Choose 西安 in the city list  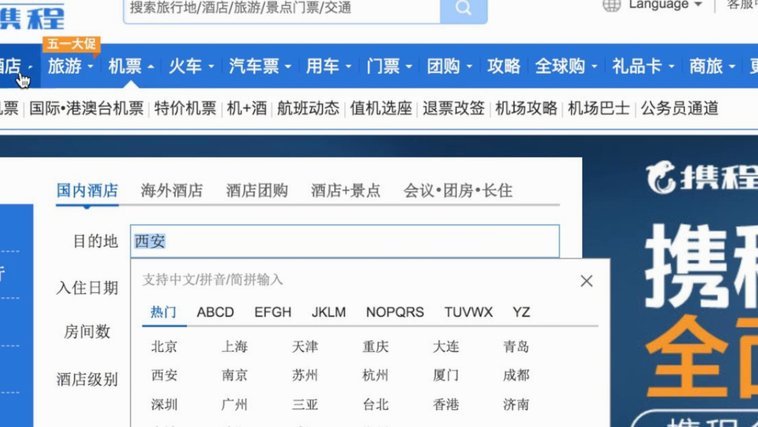point(164,375)
